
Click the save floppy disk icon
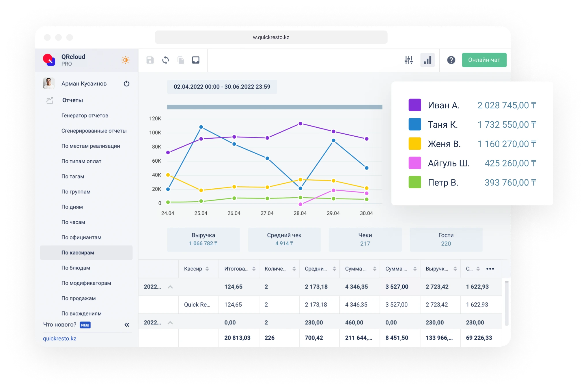tap(150, 60)
